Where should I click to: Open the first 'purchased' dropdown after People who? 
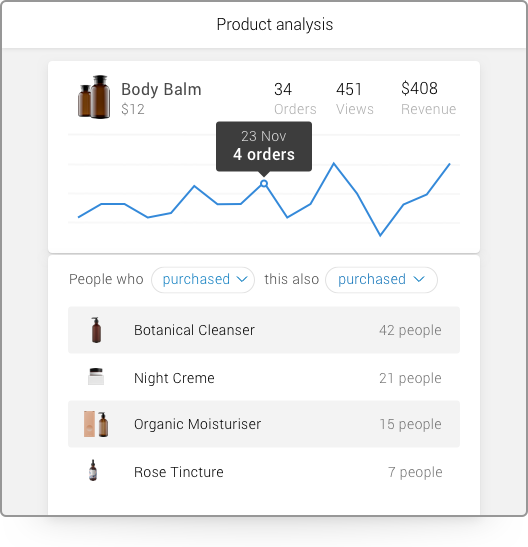click(203, 280)
